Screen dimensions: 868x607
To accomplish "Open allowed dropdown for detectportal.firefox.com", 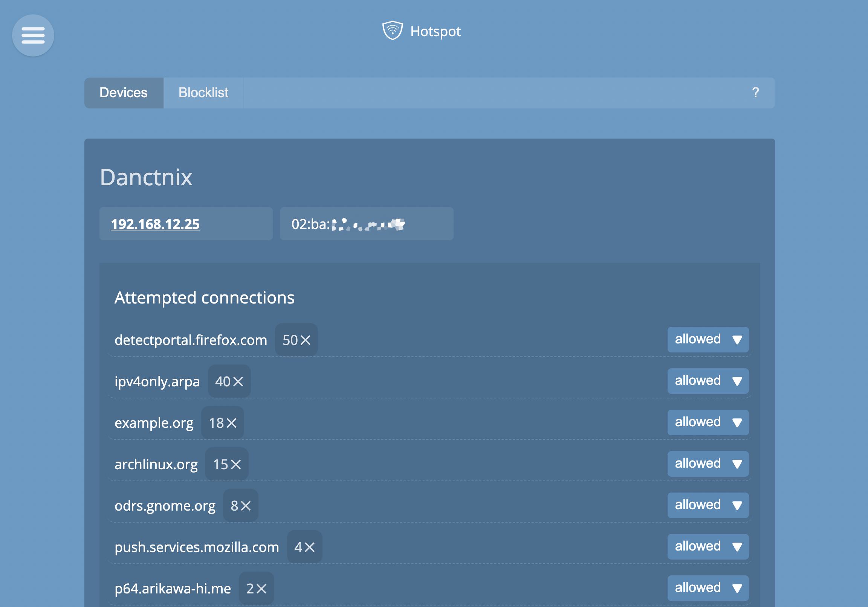I will [708, 339].
